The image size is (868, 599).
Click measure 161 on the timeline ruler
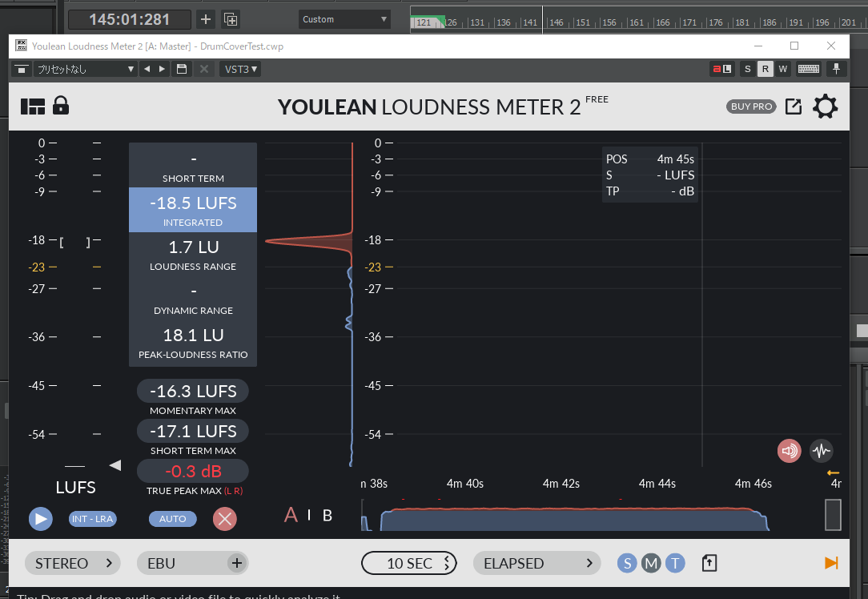637,22
